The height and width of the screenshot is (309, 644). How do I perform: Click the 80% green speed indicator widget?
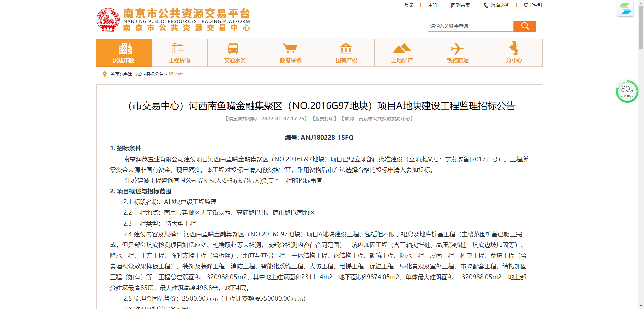pos(627,91)
